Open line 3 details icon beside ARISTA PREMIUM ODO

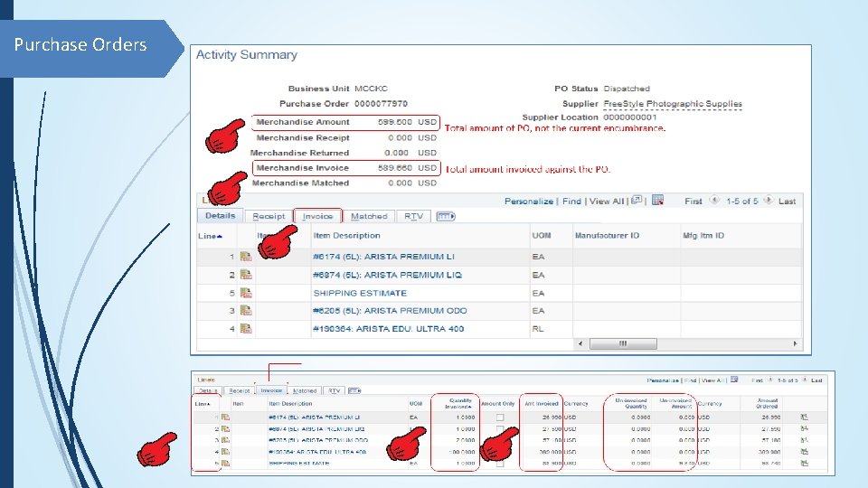[246, 311]
